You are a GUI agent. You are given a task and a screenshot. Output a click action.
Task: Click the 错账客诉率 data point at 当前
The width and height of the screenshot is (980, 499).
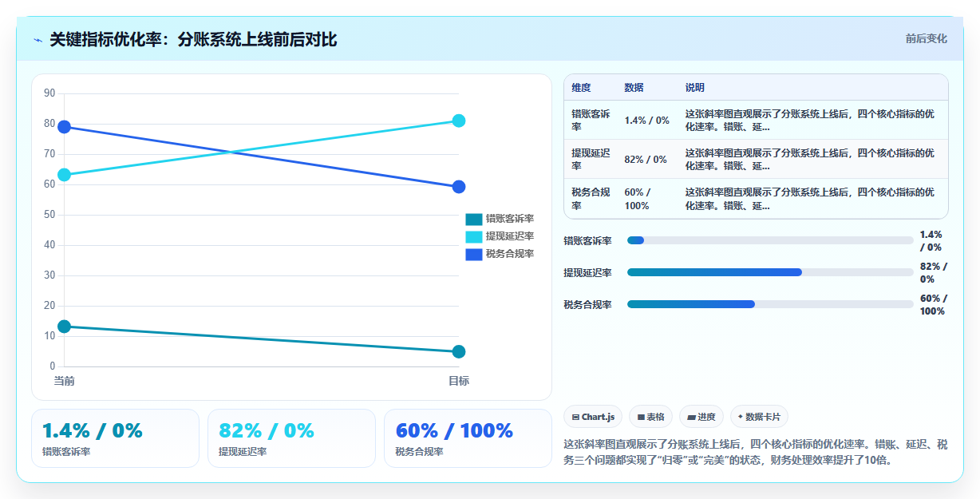(65, 327)
